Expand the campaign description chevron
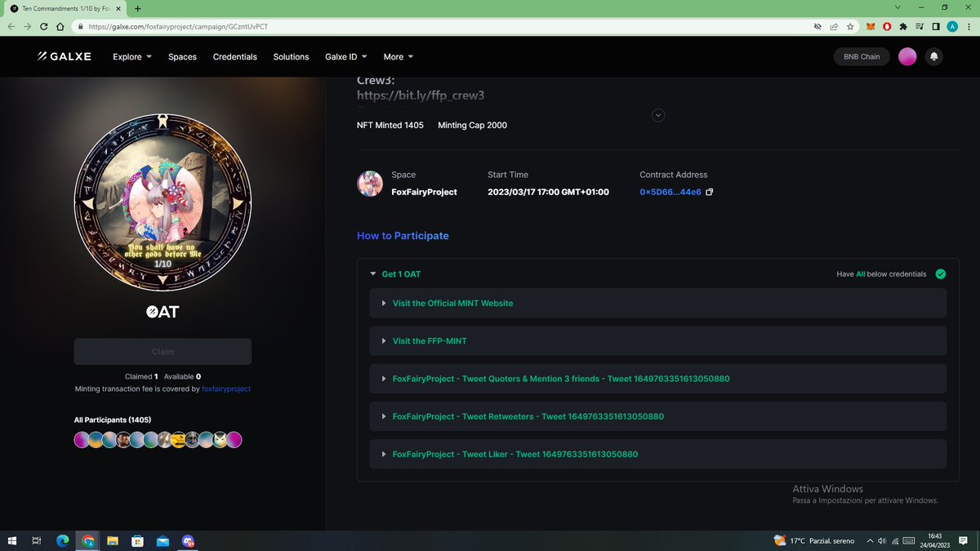Screen dimensions: 980x551 coord(659,115)
